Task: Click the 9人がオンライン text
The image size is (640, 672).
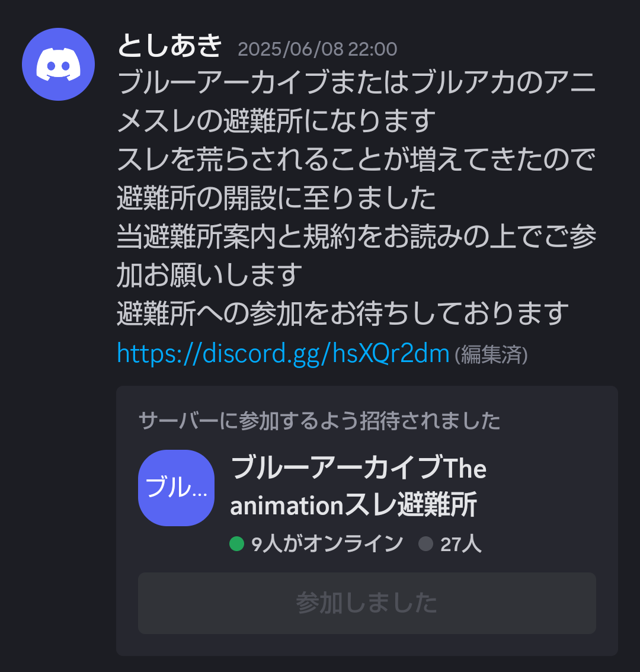Action: point(327,544)
